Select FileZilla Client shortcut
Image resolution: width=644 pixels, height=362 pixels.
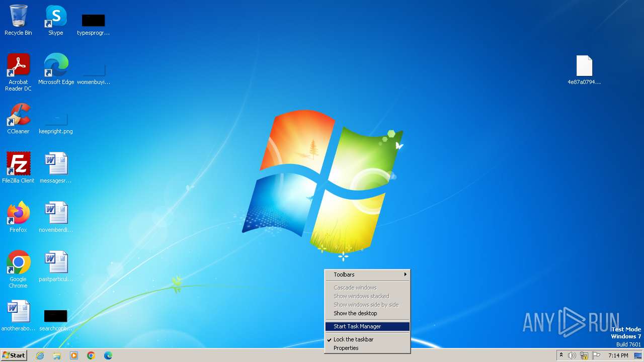click(x=18, y=168)
